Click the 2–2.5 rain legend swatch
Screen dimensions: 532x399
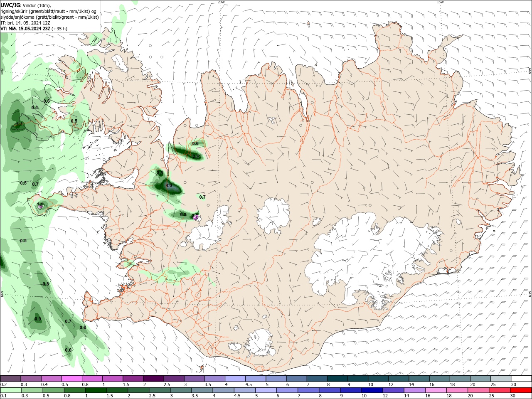pos(138,390)
